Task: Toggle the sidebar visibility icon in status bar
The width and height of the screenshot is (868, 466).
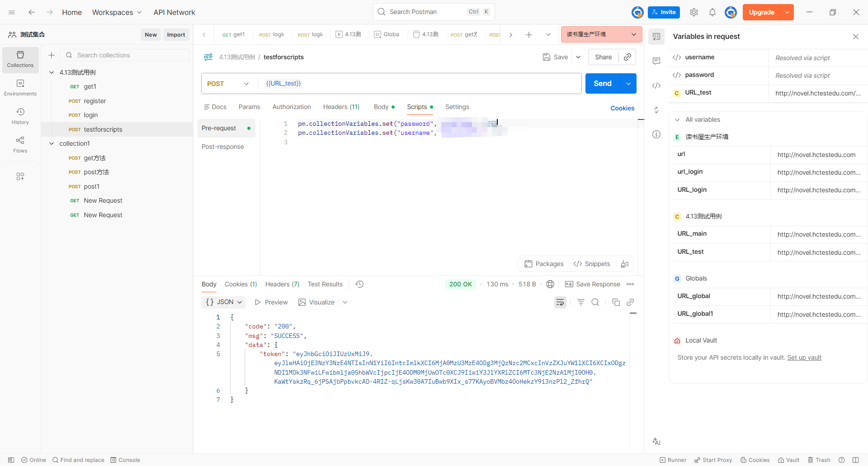Action: (11, 460)
